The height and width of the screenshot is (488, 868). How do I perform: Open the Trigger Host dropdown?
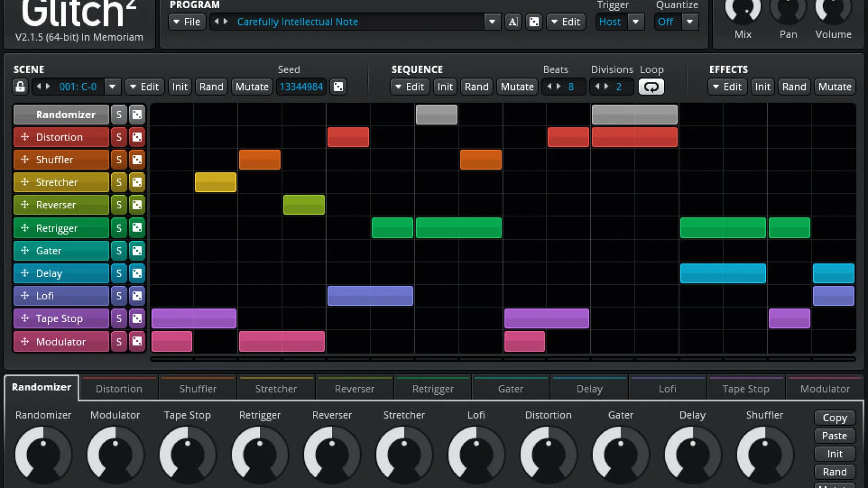[636, 22]
